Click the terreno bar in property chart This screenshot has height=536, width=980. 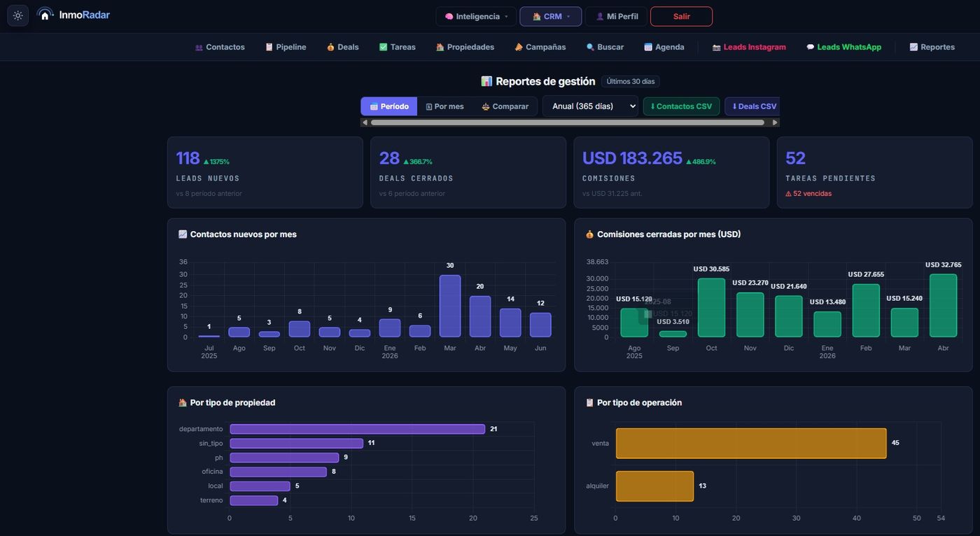[254, 500]
